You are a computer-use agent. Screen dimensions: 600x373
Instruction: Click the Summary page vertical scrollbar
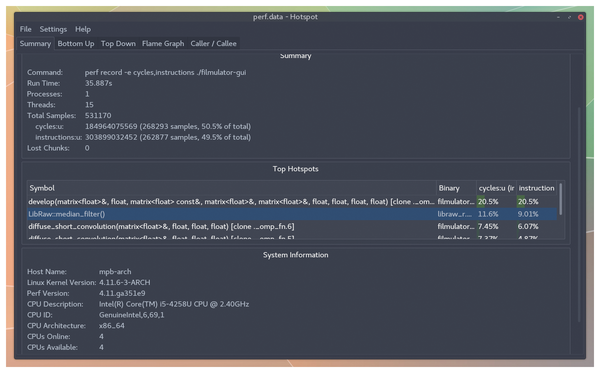579,214
